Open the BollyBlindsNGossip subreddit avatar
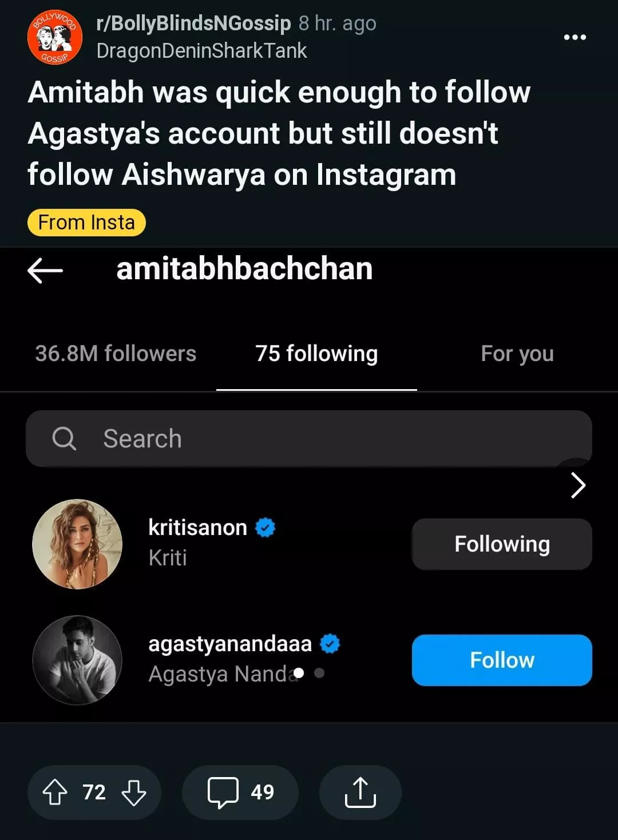This screenshot has height=840, width=618. [x=55, y=37]
